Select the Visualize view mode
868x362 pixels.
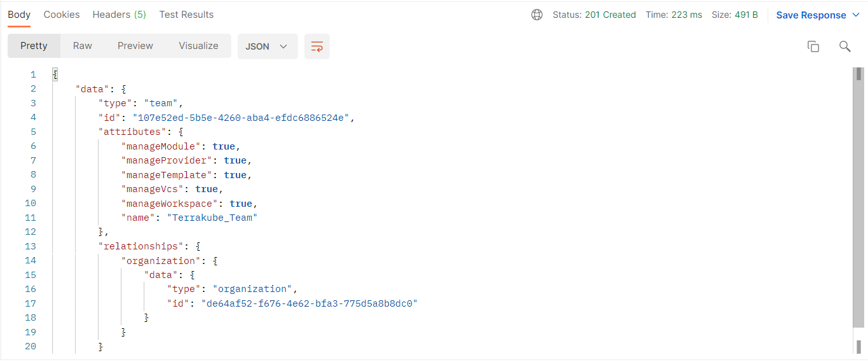tap(198, 46)
